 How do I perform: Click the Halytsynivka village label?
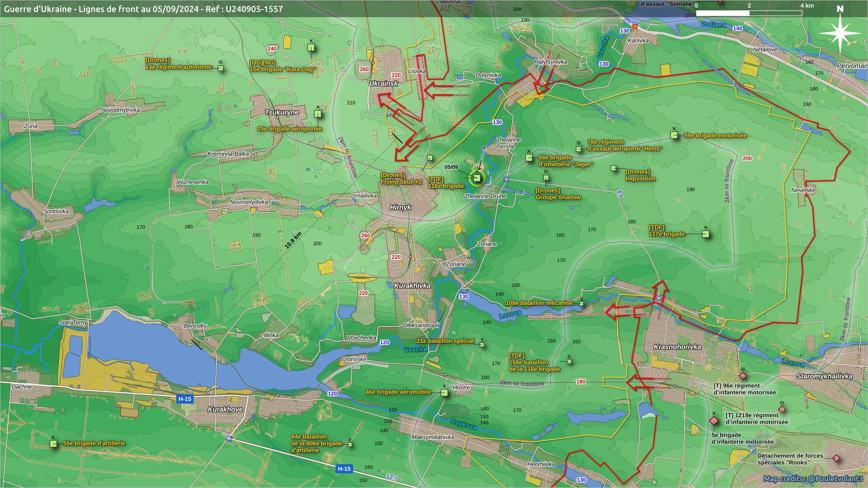click(x=551, y=62)
